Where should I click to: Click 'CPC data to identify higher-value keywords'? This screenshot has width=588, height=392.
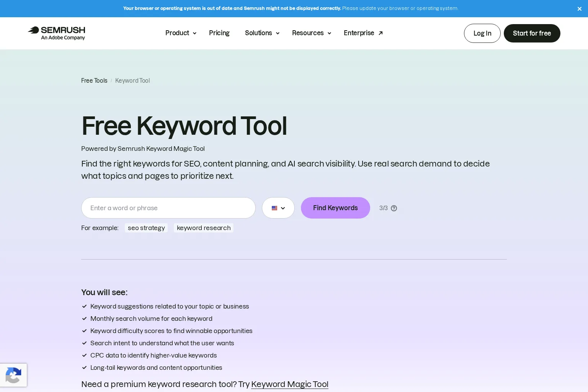coord(154,355)
